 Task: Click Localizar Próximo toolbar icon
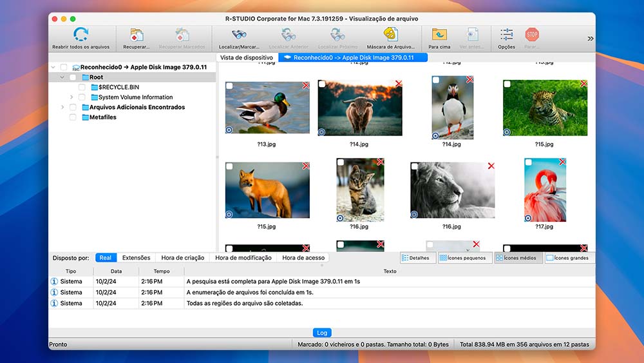pyautogui.click(x=337, y=35)
